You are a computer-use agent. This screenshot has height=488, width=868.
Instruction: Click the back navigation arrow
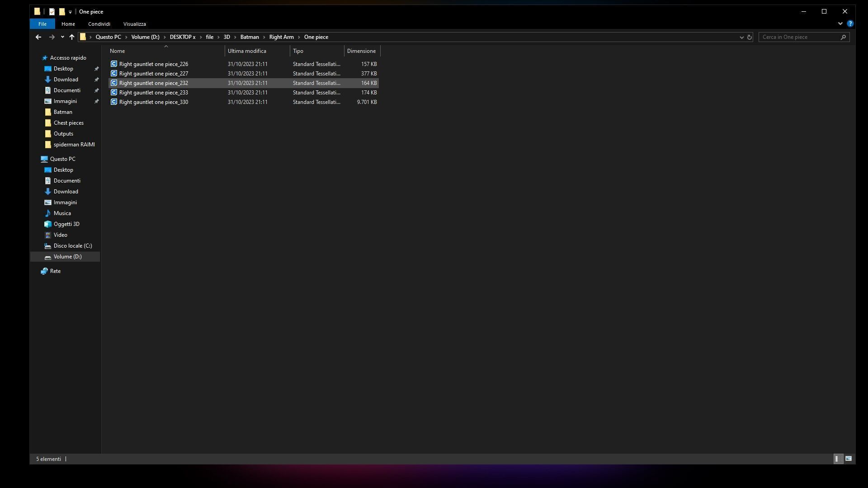pos(38,37)
